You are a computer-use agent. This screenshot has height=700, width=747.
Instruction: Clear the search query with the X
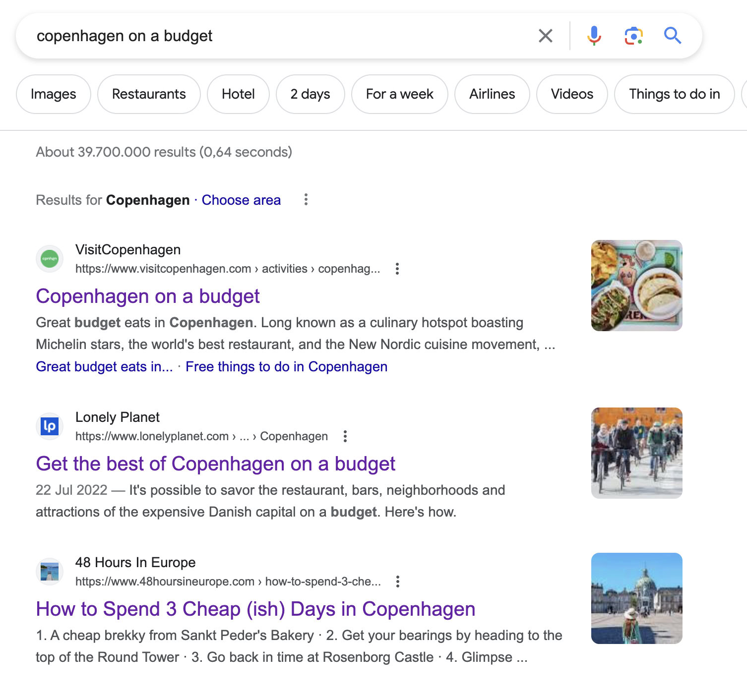545,35
